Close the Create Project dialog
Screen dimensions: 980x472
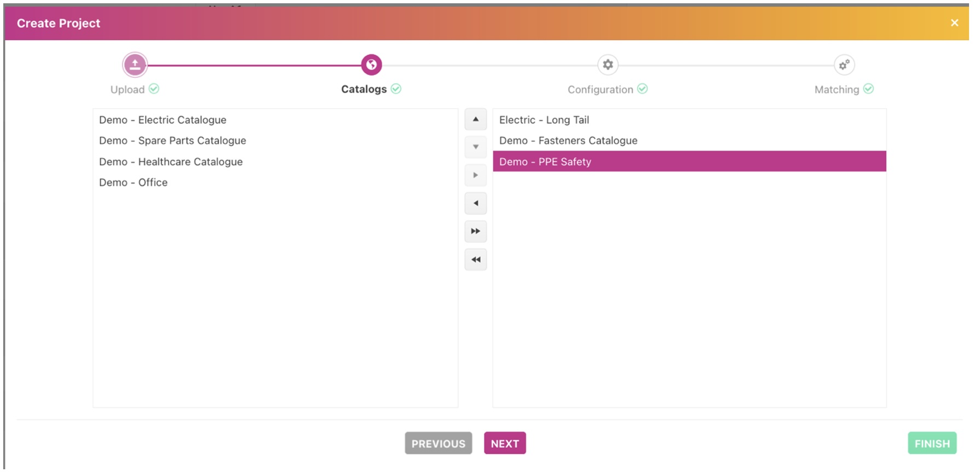(954, 22)
